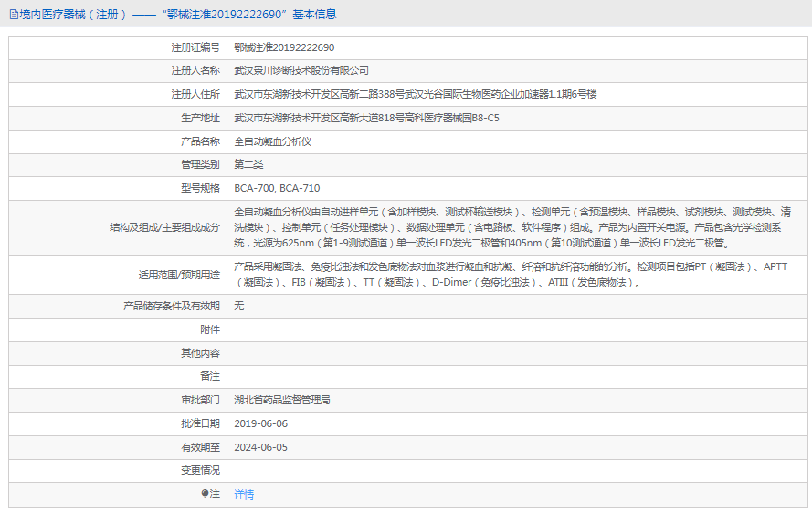Select expiry date 2024-06-05
The image size is (812, 512).
click(x=261, y=448)
